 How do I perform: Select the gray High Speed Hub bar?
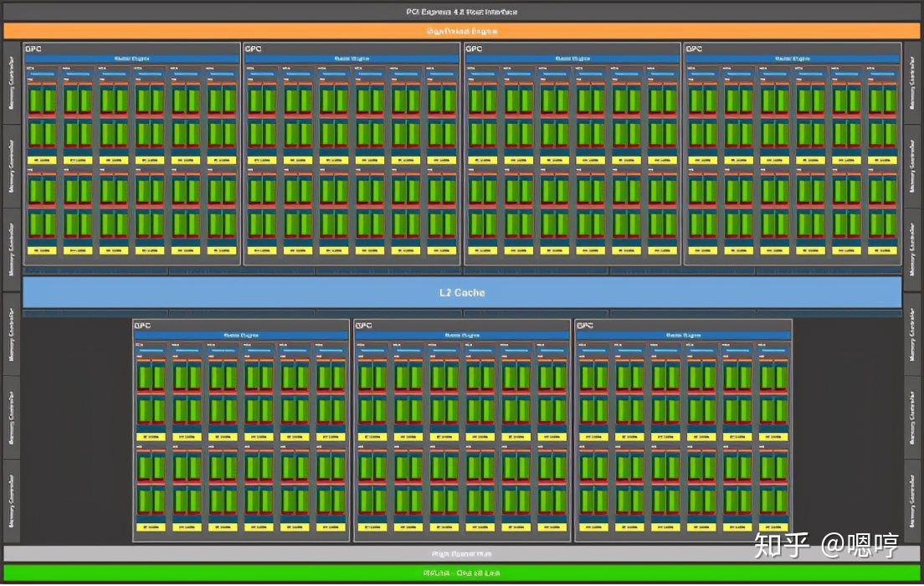coord(461,553)
